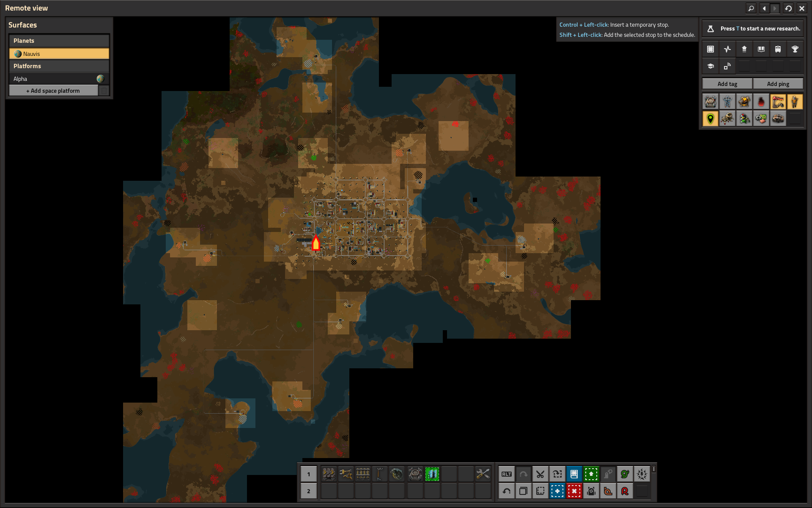812x508 pixels.
Task: Click the dashed-square icon beside the pulse icon
Action: point(710,49)
